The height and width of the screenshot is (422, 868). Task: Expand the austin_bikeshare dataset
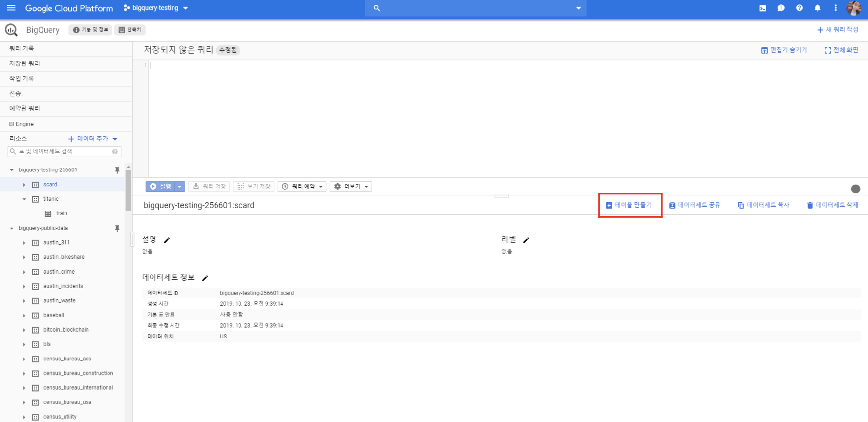[x=24, y=257]
